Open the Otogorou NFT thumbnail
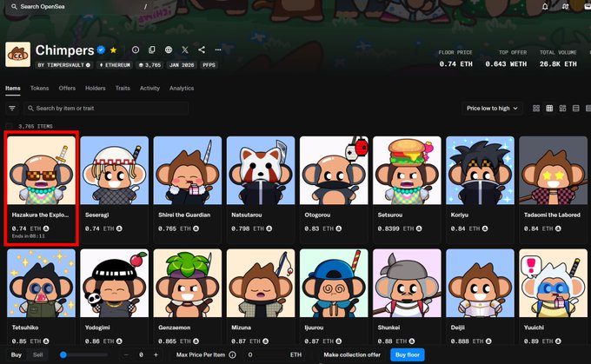The width and height of the screenshot is (591, 364). pyautogui.click(x=334, y=170)
